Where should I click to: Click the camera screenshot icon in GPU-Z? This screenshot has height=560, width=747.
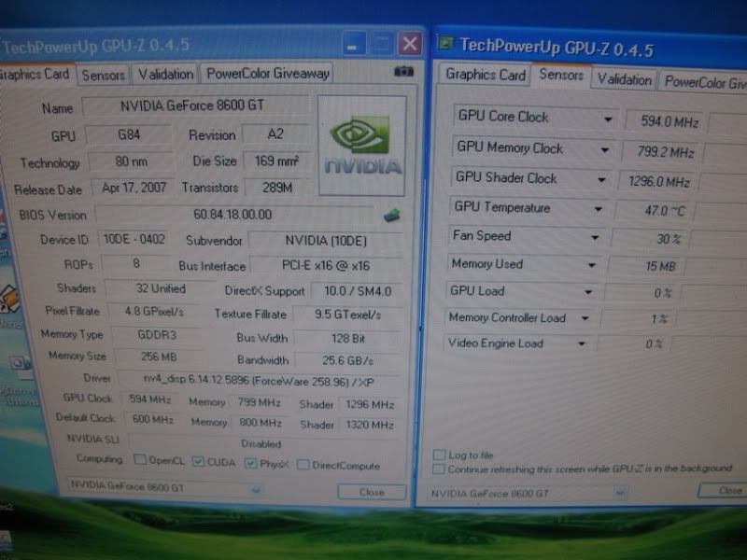[x=403, y=72]
